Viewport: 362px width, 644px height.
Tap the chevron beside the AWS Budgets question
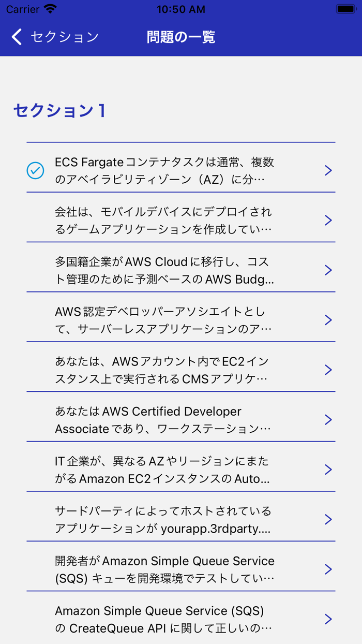tap(328, 270)
